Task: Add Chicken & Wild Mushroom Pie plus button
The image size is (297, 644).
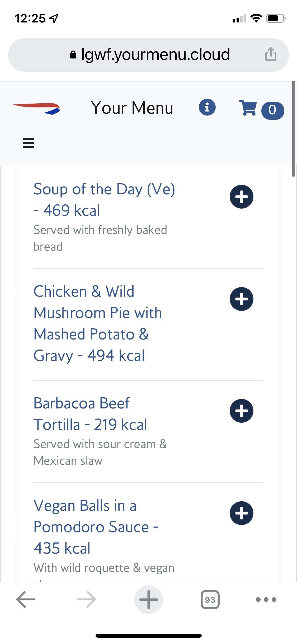Action: tap(241, 299)
